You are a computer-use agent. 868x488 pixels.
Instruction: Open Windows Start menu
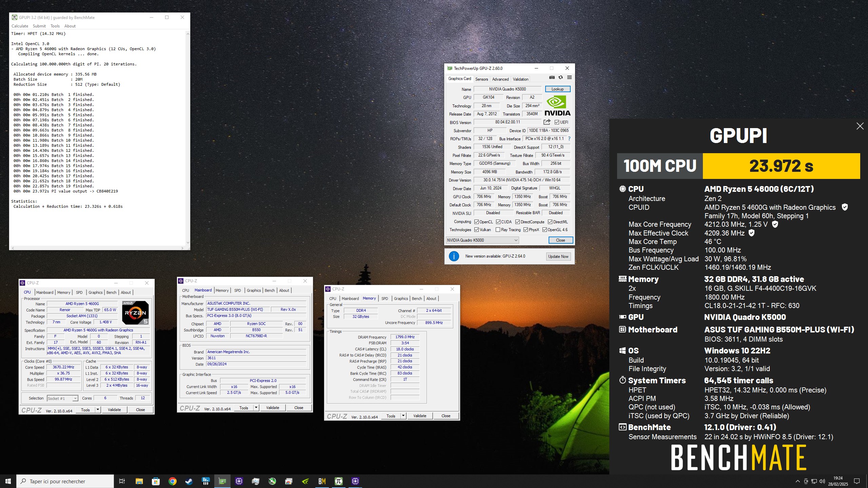(x=8, y=481)
